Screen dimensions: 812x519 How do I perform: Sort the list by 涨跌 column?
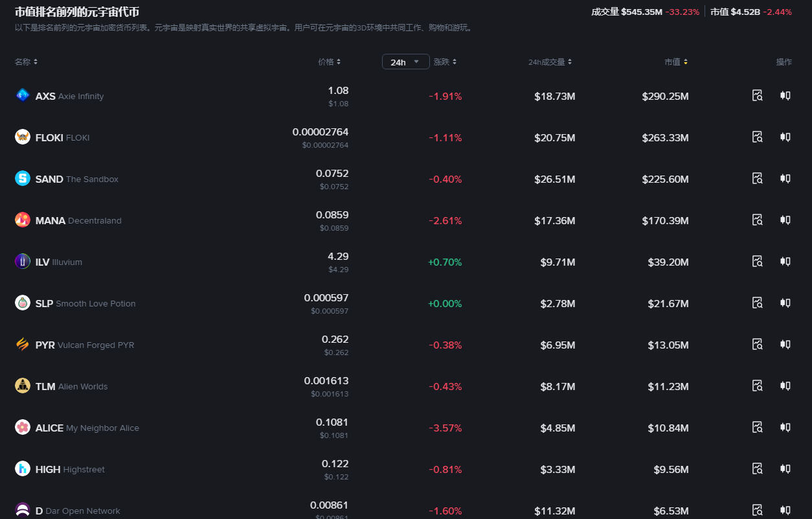point(445,62)
